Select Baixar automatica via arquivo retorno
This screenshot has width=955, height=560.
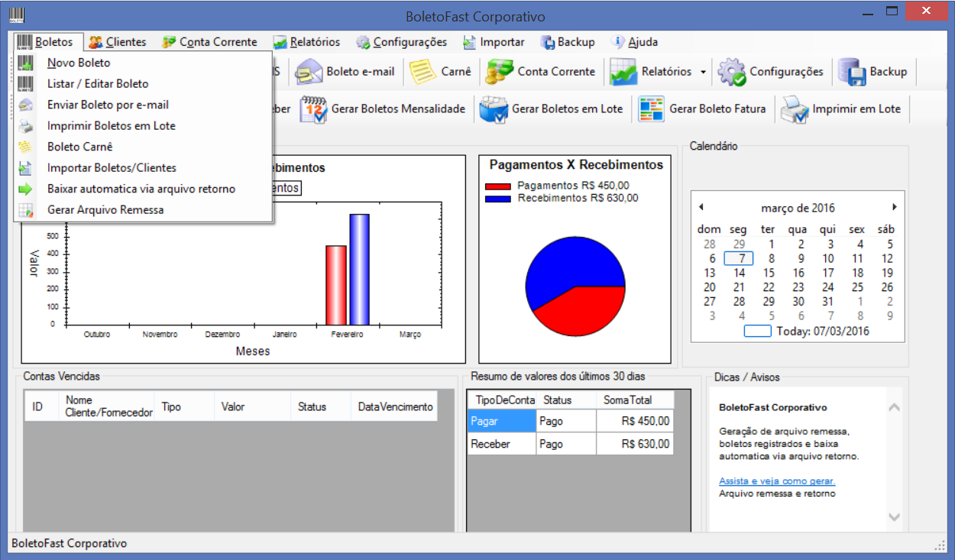pyautogui.click(x=141, y=189)
